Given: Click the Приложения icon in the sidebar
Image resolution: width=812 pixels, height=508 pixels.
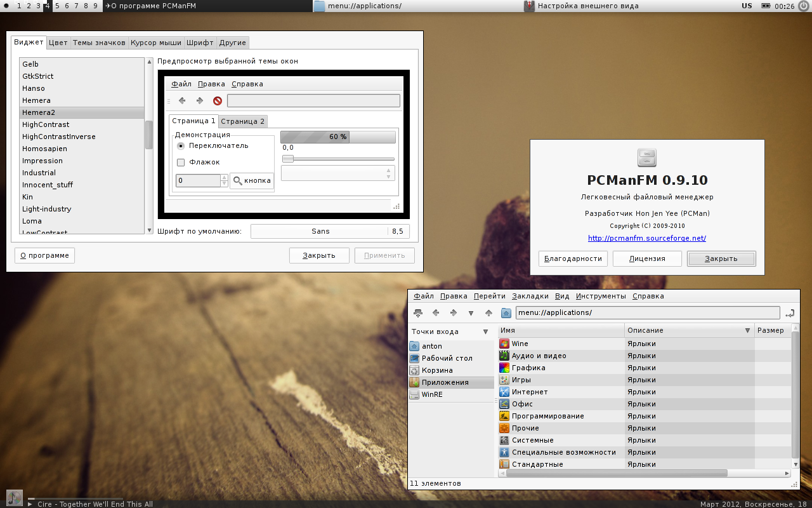Looking at the screenshot, I should (x=415, y=382).
